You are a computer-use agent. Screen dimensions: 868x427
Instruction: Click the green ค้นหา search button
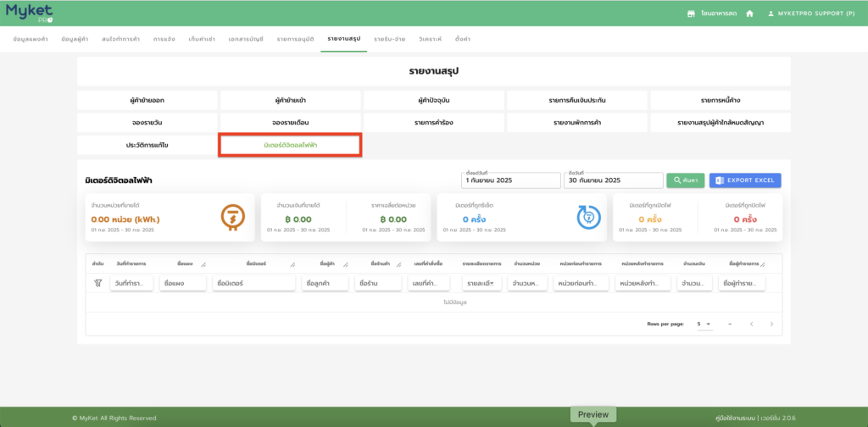pos(685,180)
